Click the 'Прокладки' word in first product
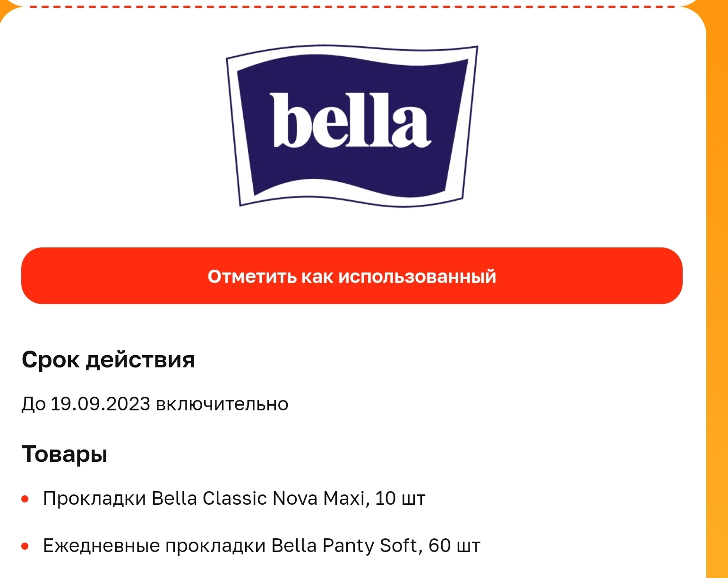 pos(94,499)
